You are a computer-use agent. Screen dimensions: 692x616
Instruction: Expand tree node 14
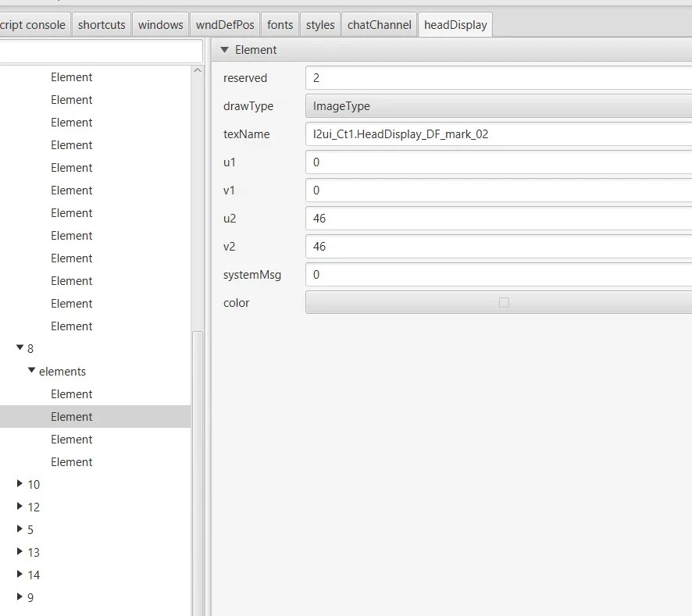[20, 574]
